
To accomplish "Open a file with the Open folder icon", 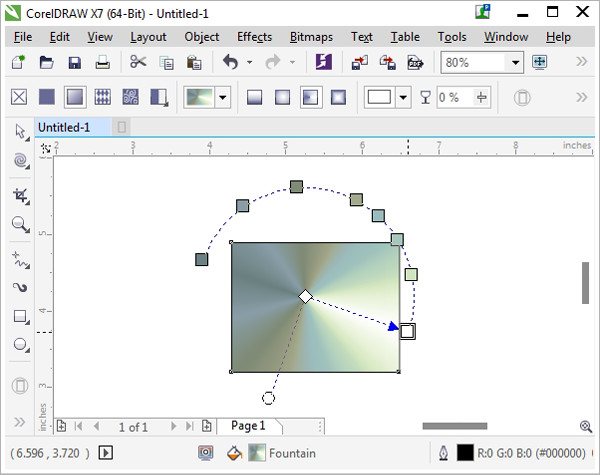I will [46, 62].
